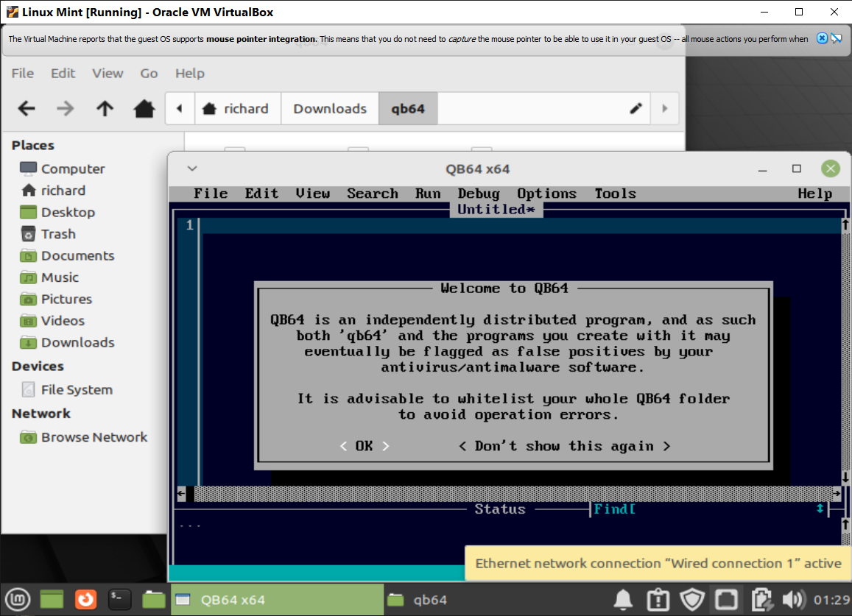Open the network connection tray icon
Screen dimensions: 852x616
point(726,600)
